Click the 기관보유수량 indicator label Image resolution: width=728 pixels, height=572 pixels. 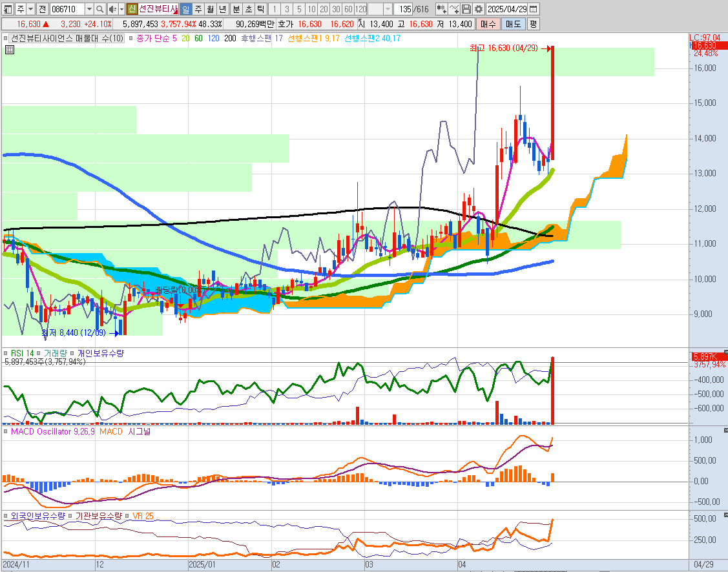[98, 516]
